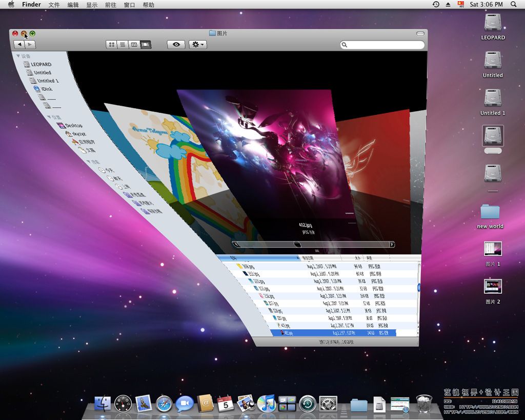Select LEOPARD drive in the sidebar
The image size is (525, 420).
coord(37,64)
